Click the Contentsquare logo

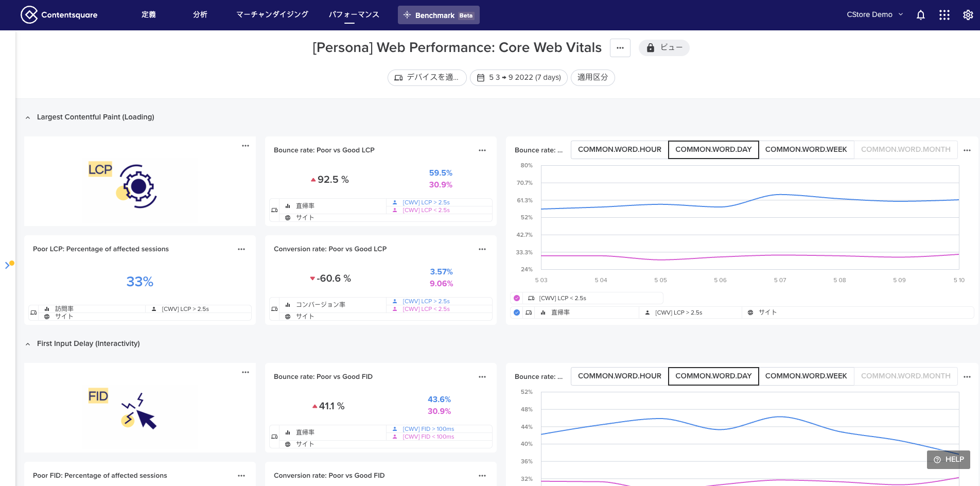pyautogui.click(x=59, y=15)
